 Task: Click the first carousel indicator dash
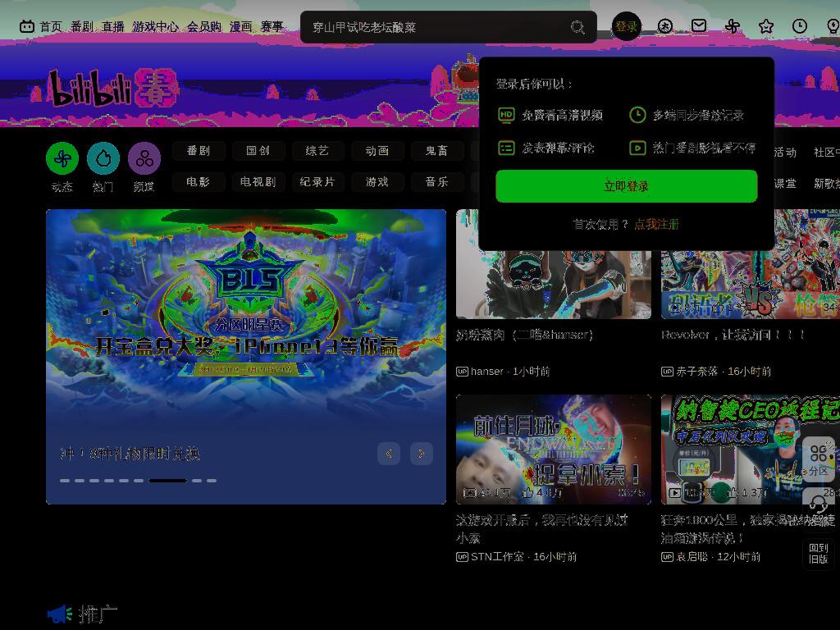pyautogui.click(x=65, y=481)
